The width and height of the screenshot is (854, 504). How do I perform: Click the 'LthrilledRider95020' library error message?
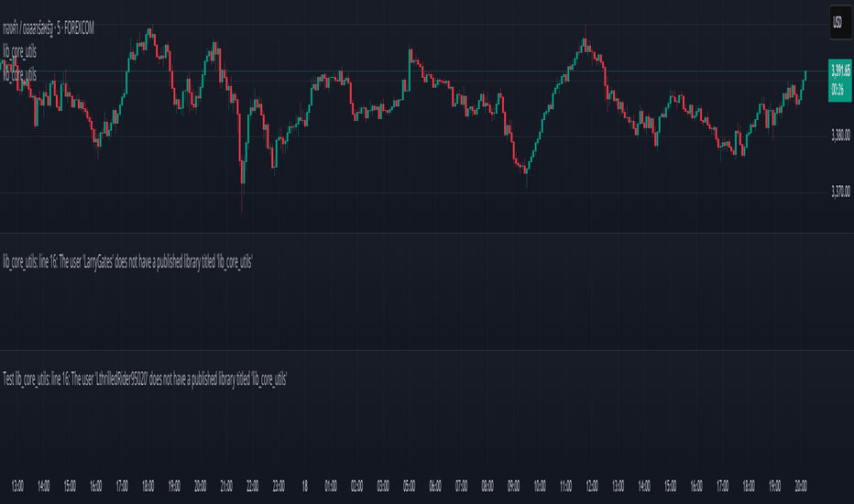pyautogui.click(x=145, y=379)
